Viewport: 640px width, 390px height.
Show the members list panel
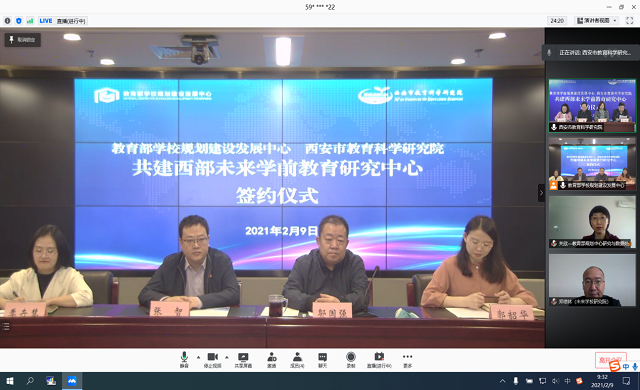297,360
